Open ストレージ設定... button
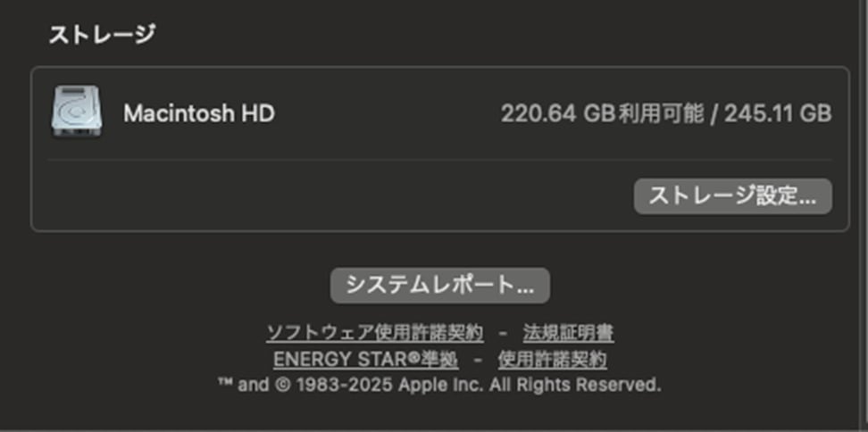The width and height of the screenshot is (868, 432). point(732,196)
